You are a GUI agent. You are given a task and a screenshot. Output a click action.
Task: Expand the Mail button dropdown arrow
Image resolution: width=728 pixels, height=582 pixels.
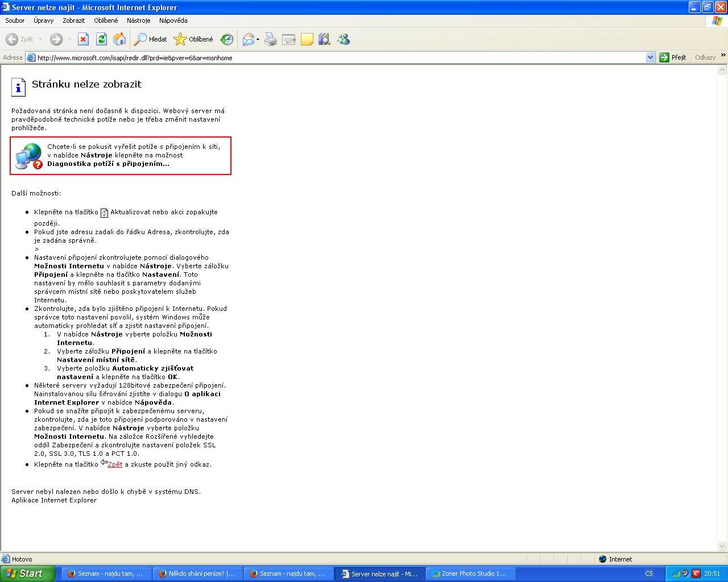coord(258,39)
